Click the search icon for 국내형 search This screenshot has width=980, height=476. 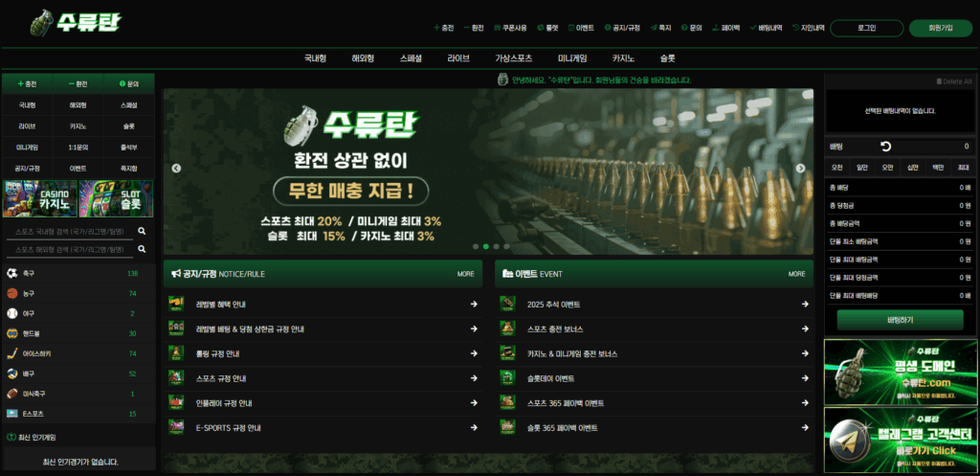(142, 232)
